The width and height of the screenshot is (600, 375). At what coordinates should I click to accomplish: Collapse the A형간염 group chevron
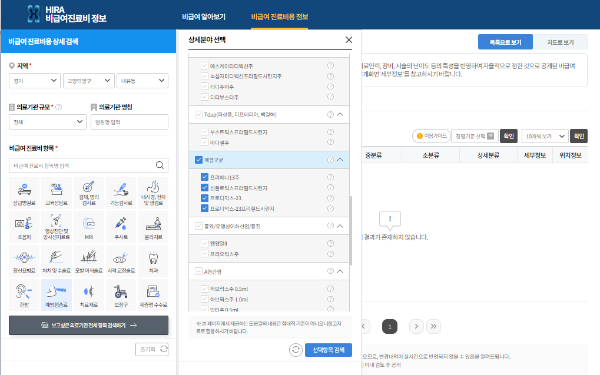pos(340,271)
